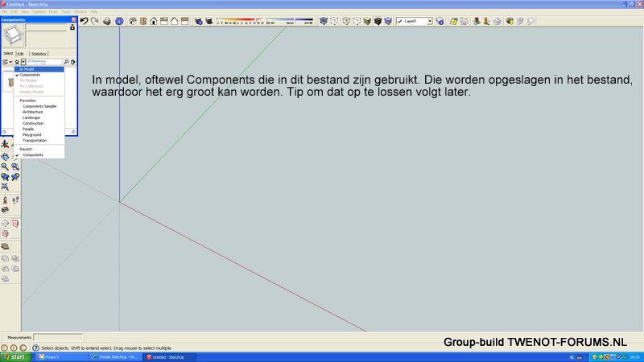
Task: Select the Position Camera tool
Action: coord(5,200)
